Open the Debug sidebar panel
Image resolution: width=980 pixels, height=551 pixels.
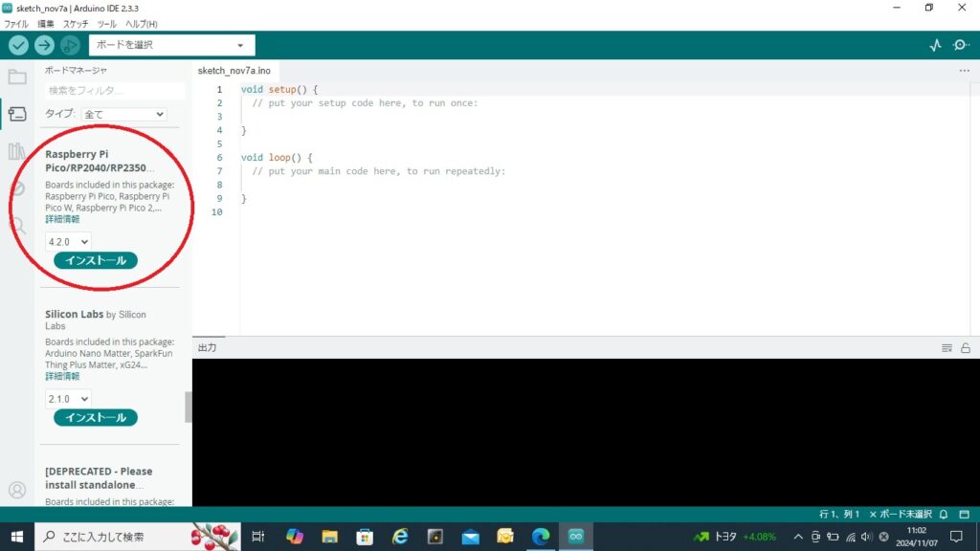point(17,188)
